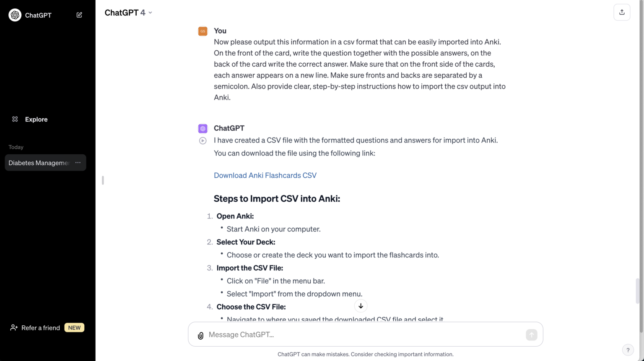Click the ChatGPT logo icon in sidebar
This screenshot has width=644, height=361.
tap(15, 15)
